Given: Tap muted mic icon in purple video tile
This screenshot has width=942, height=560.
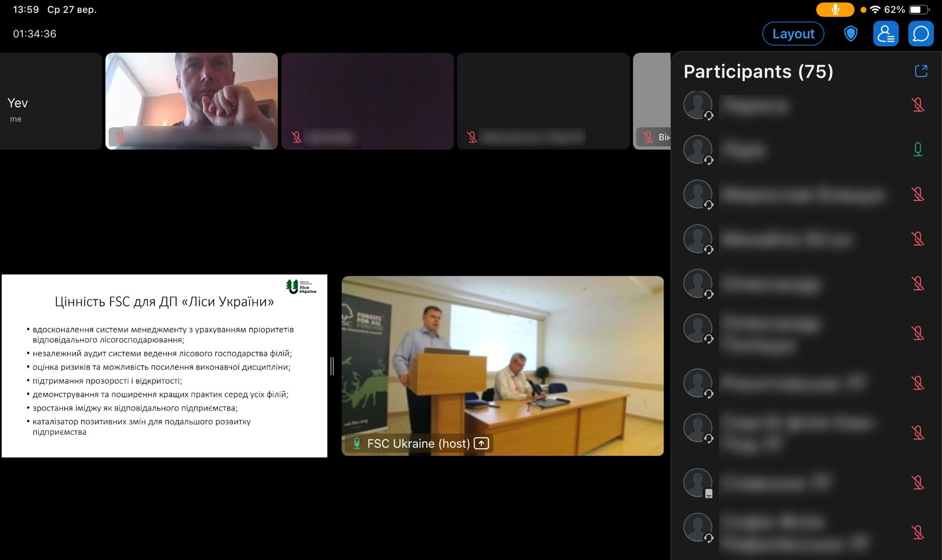Looking at the screenshot, I should (x=296, y=137).
